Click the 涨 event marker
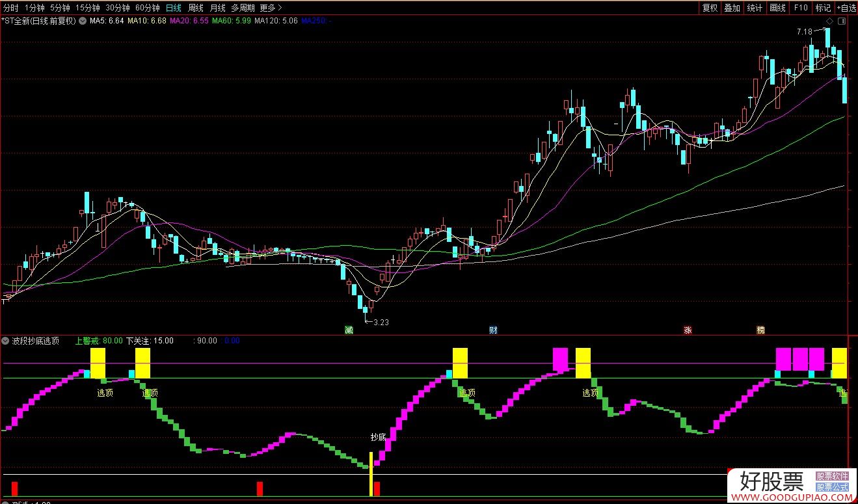Viewport: 858px width, 504px height. tap(688, 330)
